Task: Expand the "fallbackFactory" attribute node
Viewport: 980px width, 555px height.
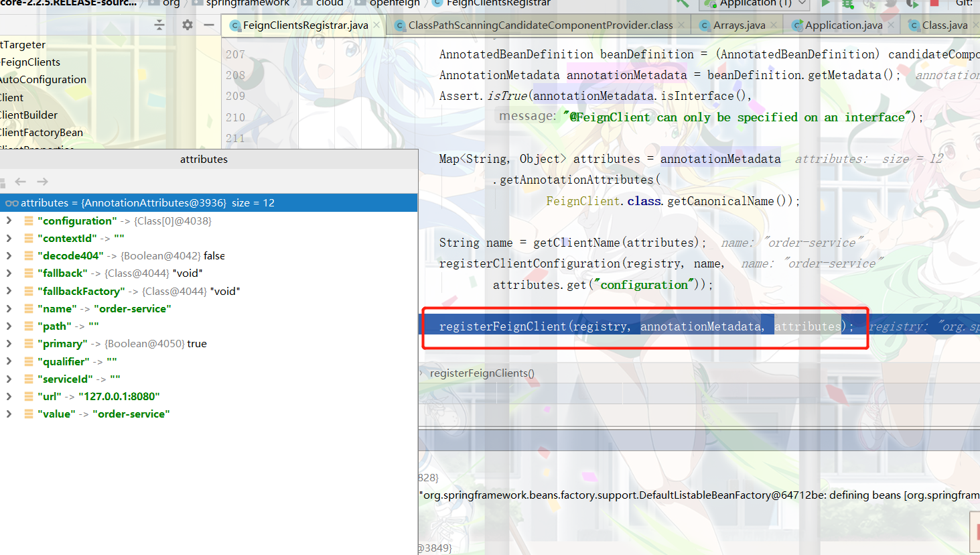Action: [9, 291]
